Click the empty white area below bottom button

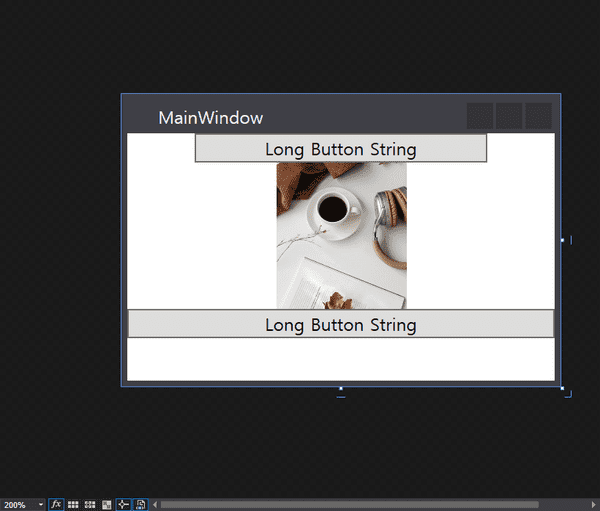(340, 359)
